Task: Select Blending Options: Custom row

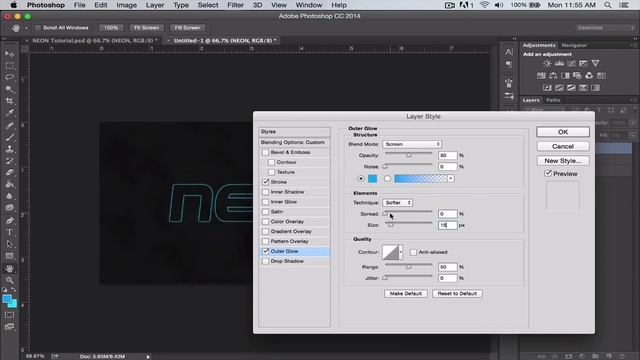Action: (294, 142)
